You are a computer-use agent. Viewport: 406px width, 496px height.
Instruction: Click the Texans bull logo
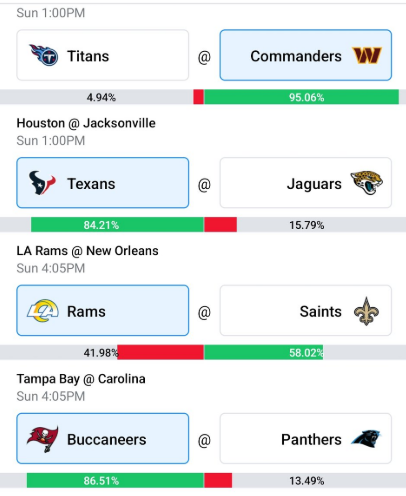click(x=42, y=183)
